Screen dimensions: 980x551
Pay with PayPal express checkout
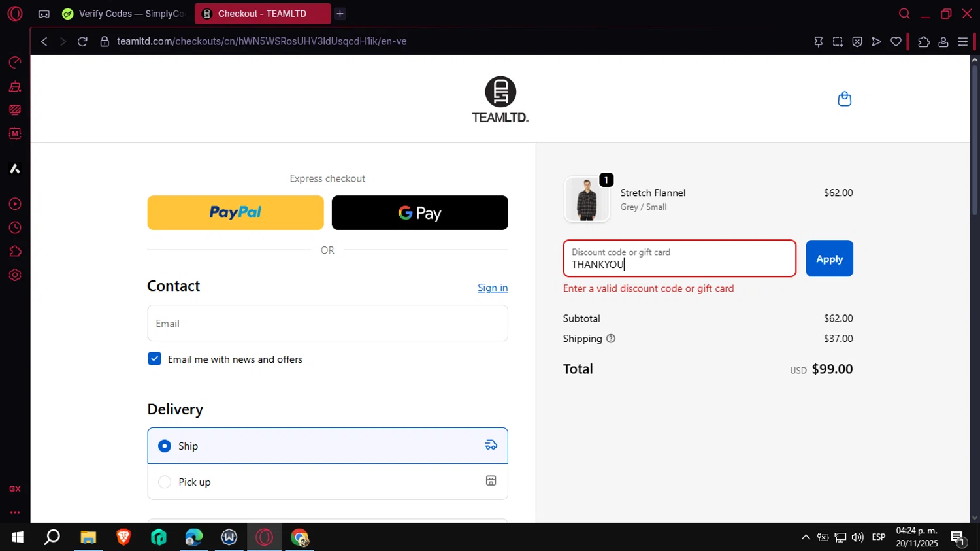[235, 212]
